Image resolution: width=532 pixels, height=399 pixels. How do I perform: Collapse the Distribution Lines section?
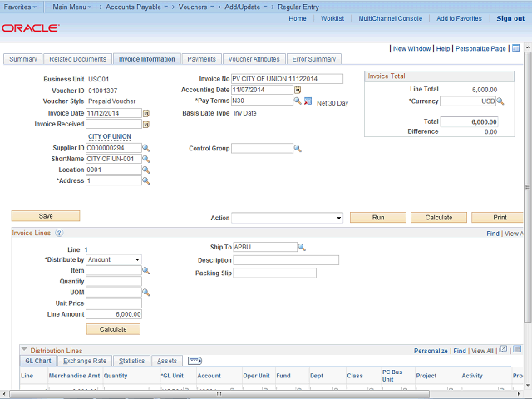click(24, 350)
